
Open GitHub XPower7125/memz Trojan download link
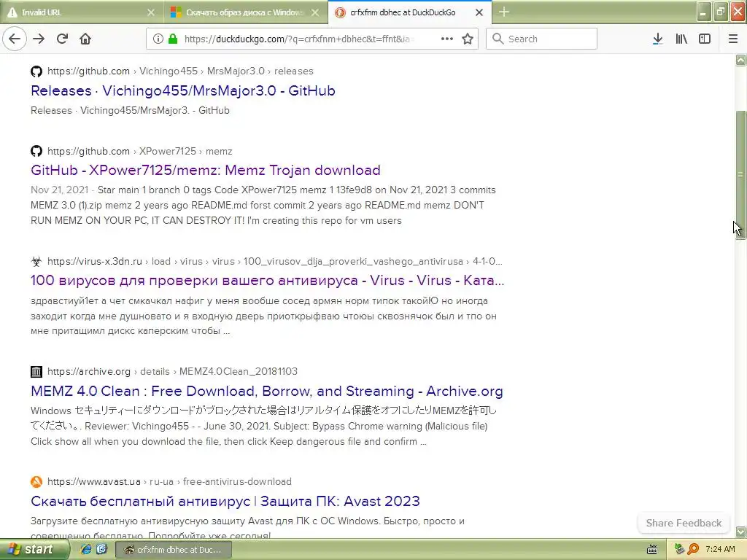(x=205, y=170)
